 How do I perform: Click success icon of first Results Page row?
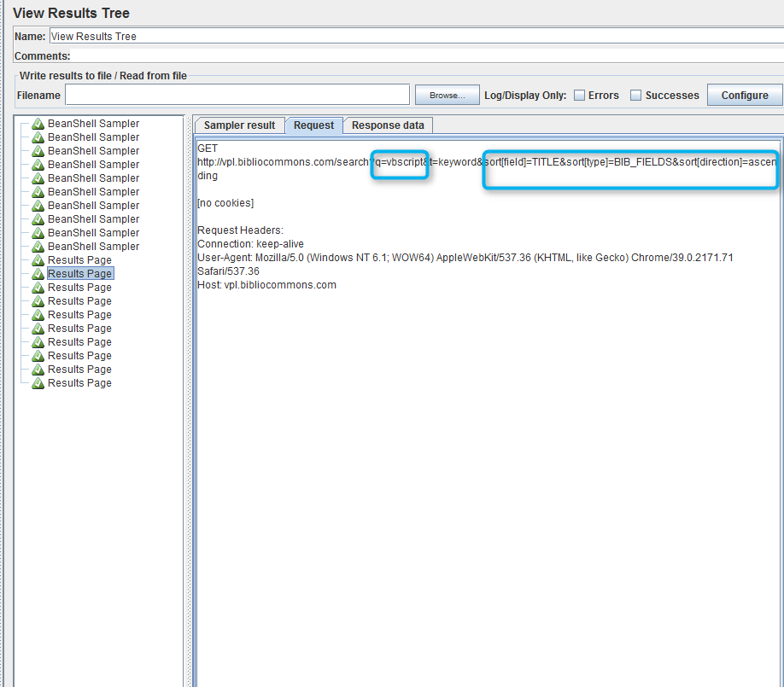pyautogui.click(x=38, y=260)
